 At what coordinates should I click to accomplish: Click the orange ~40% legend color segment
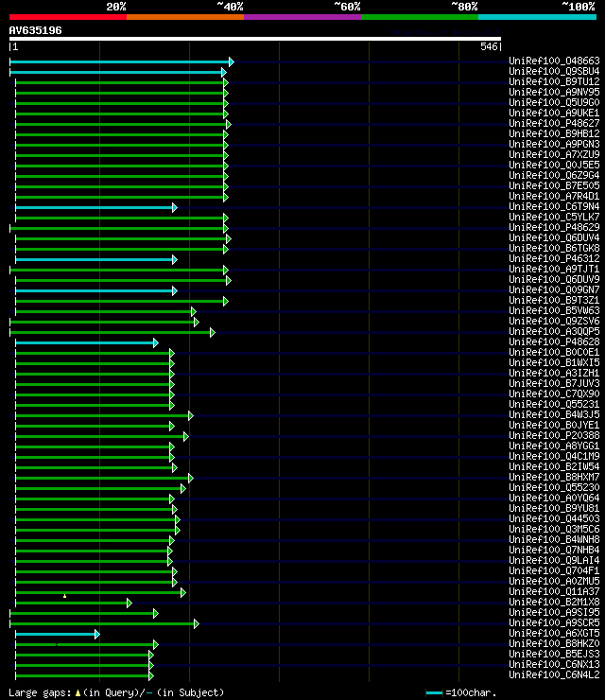185,17
